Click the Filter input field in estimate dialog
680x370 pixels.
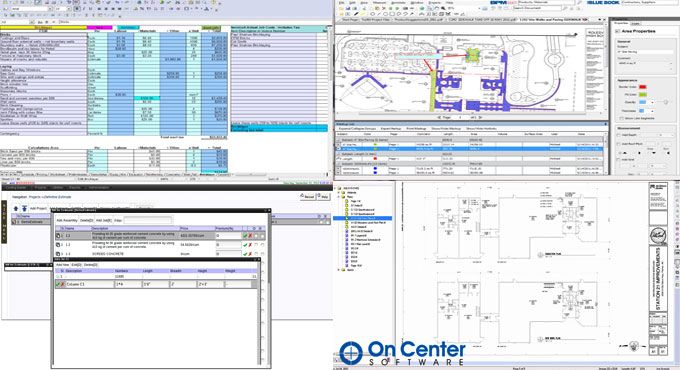(148, 220)
